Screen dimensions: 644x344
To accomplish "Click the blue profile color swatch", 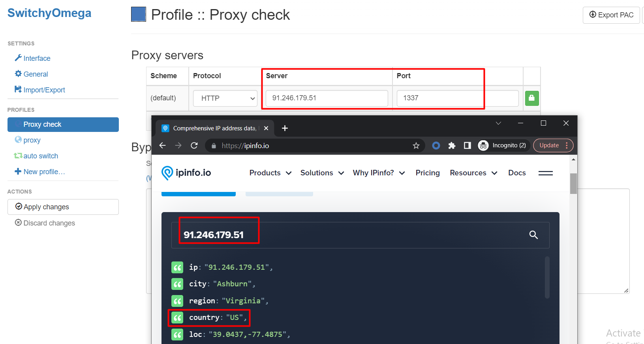I will (x=139, y=14).
